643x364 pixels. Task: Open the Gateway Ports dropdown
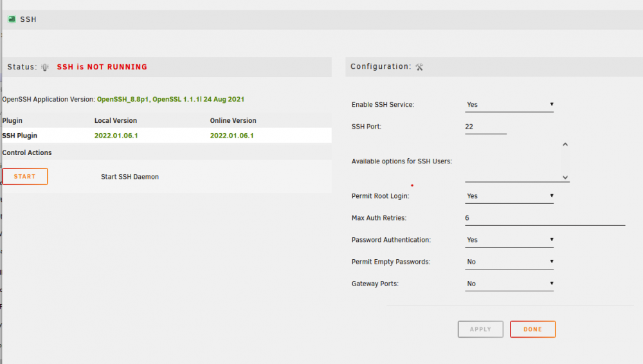tap(509, 284)
